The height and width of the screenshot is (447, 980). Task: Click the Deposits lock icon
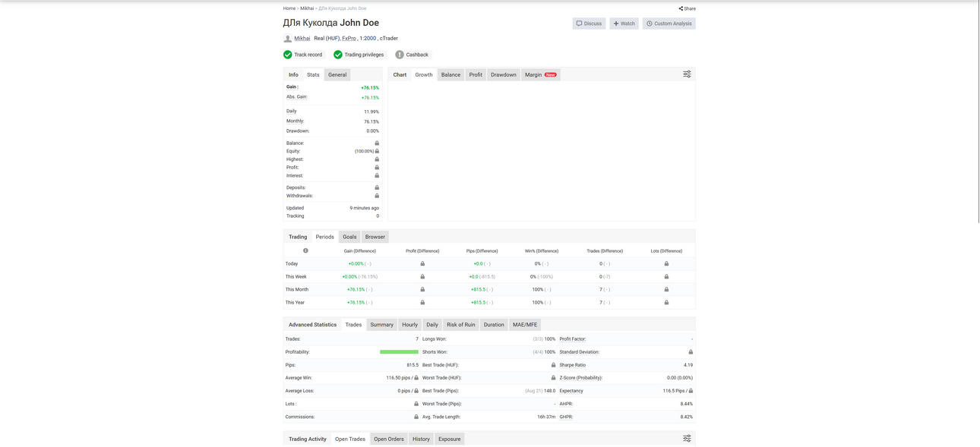pos(377,187)
